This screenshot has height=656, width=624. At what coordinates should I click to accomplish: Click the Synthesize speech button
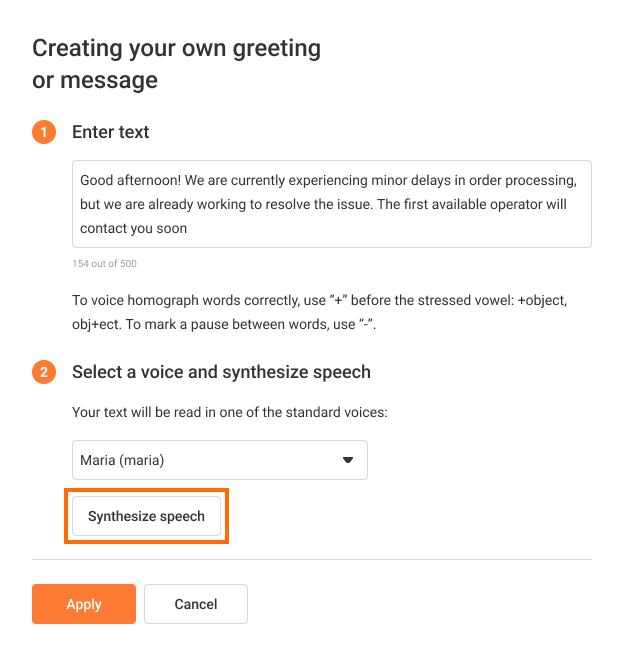point(146,516)
